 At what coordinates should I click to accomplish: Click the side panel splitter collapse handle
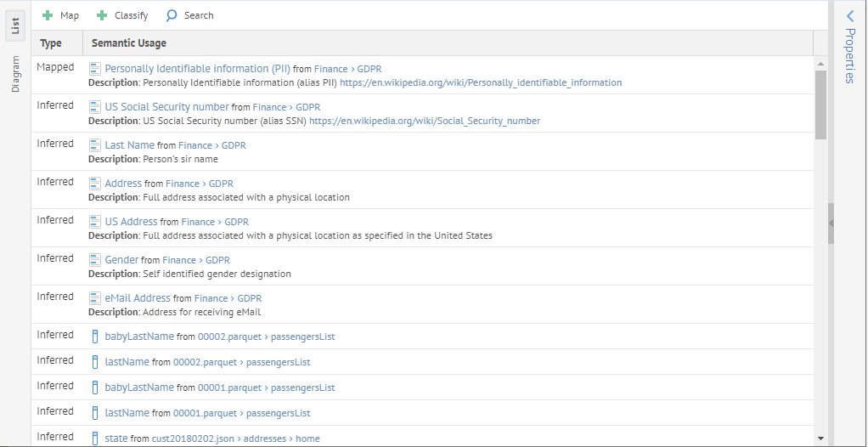[831, 223]
